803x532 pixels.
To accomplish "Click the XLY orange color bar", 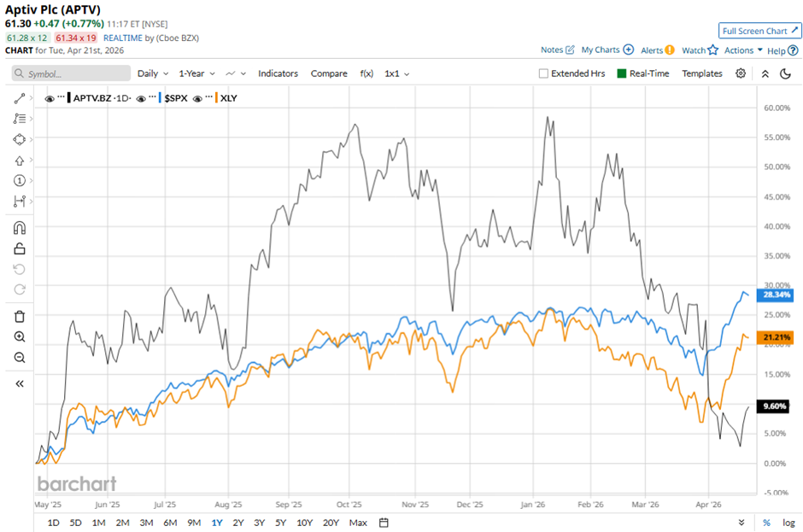I will [x=216, y=98].
